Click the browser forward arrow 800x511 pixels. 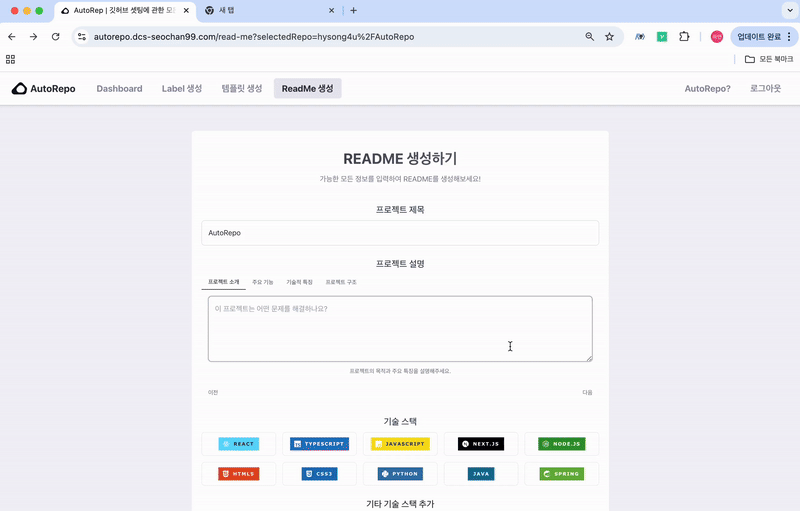[x=34, y=37]
